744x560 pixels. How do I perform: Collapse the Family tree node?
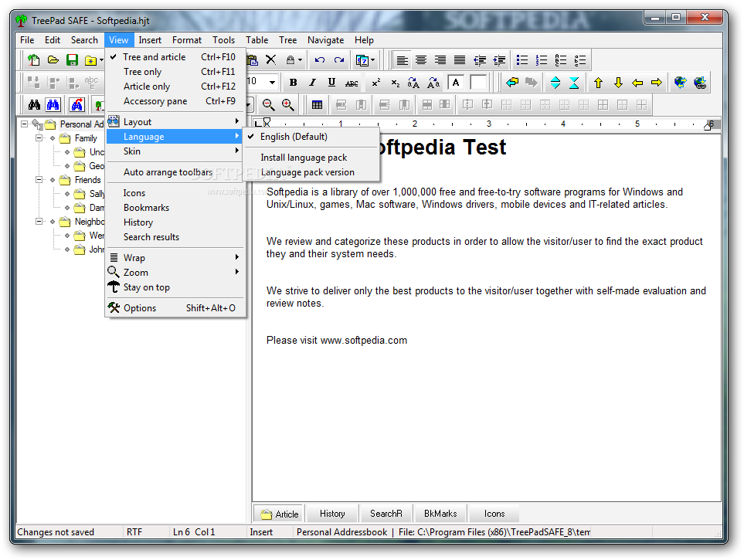click(39, 138)
